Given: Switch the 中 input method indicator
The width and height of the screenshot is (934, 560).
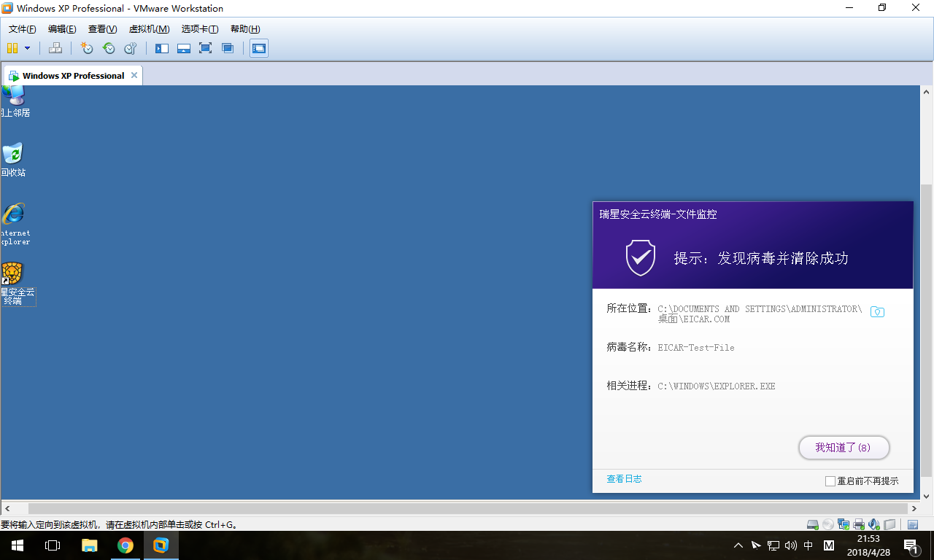Looking at the screenshot, I should [808, 545].
